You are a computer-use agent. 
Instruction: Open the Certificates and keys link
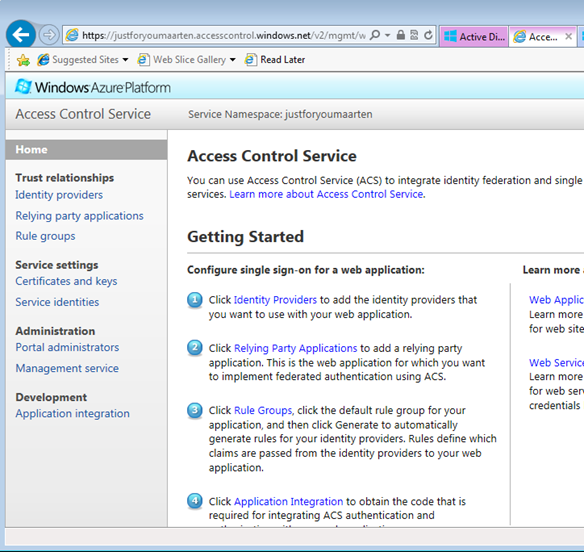(66, 281)
